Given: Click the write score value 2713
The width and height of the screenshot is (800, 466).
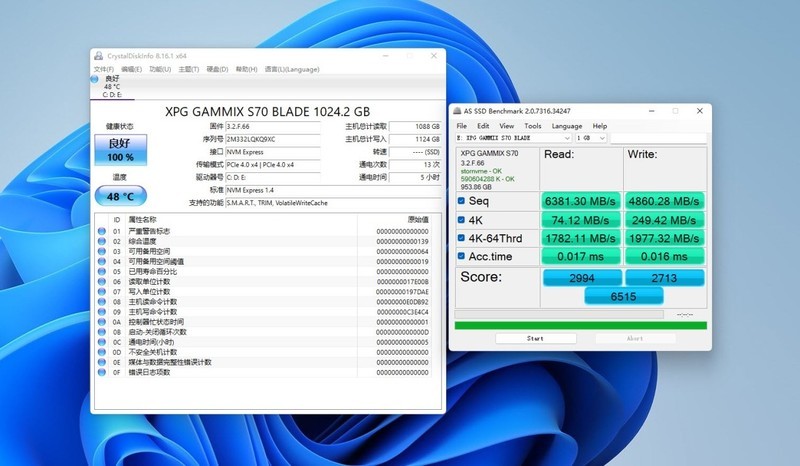Looking at the screenshot, I should coord(664,278).
